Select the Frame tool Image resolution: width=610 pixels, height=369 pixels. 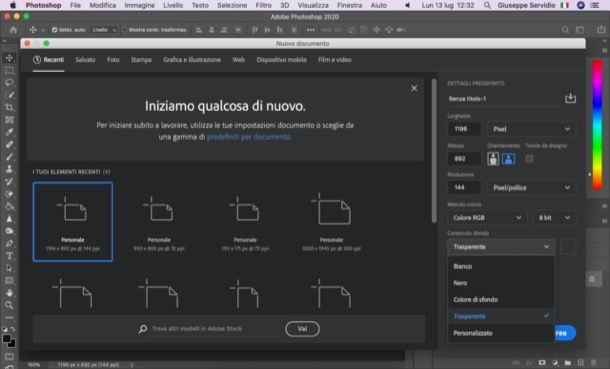pyautogui.click(x=9, y=120)
